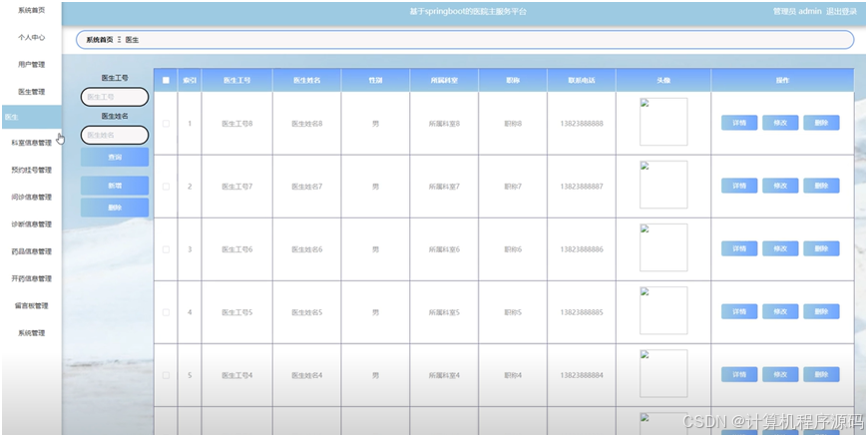
Task: Click 修改 for 医生姓名8
Action: click(x=780, y=123)
